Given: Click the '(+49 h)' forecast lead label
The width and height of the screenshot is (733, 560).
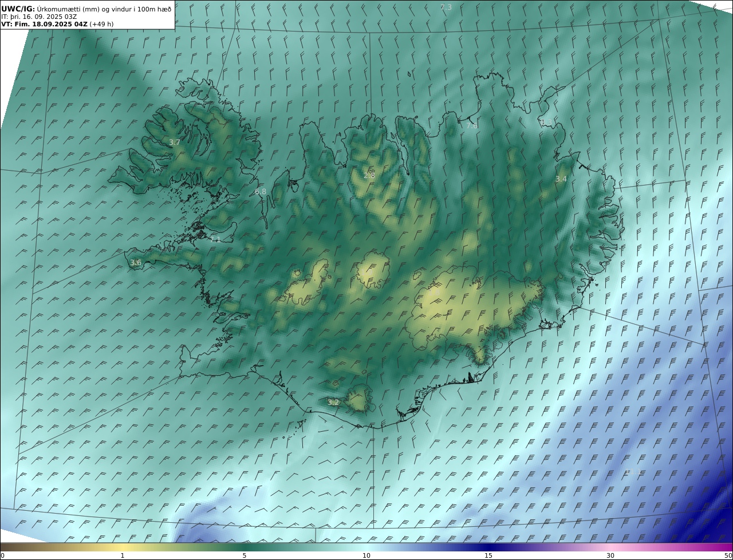Looking at the screenshot, I should (101, 24).
